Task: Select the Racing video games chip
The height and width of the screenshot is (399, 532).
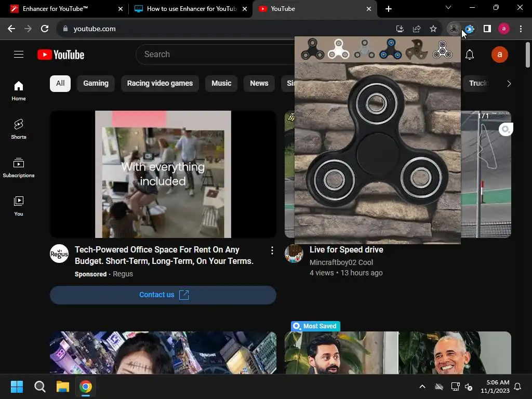Action: point(160,84)
